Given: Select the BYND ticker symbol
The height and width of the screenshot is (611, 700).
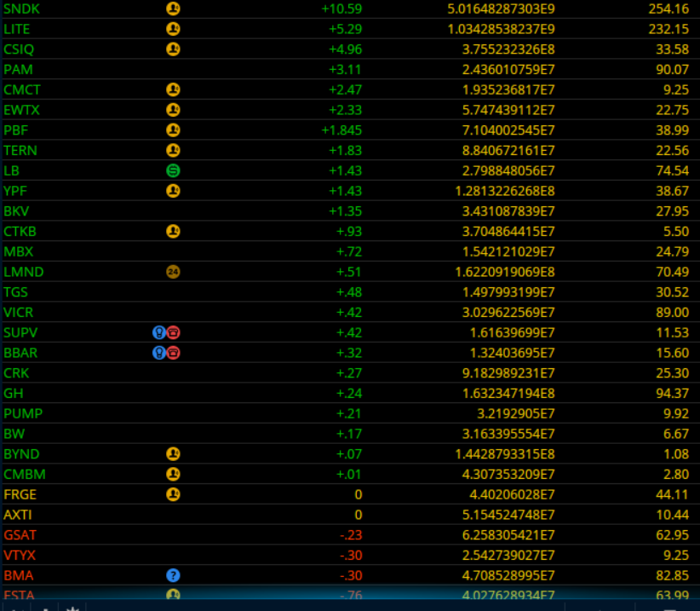Looking at the screenshot, I should pyautogui.click(x=21, y=454).
